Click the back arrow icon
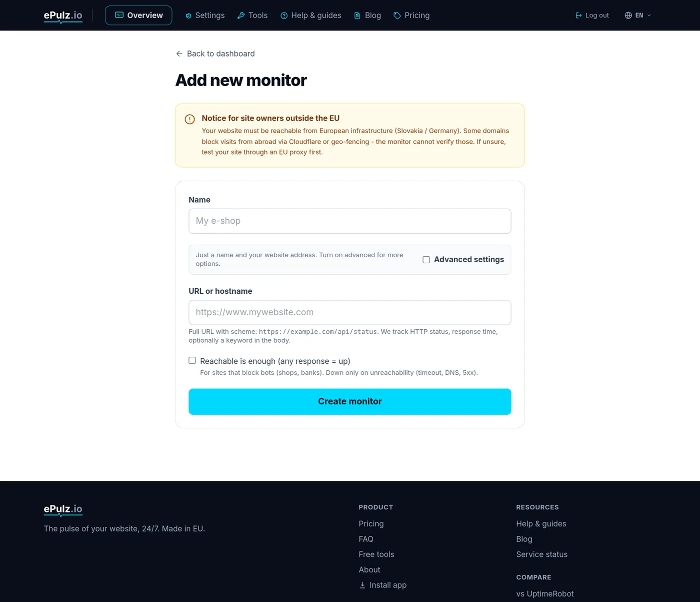This screenshot has width=700, height=602. coord(179,54)
